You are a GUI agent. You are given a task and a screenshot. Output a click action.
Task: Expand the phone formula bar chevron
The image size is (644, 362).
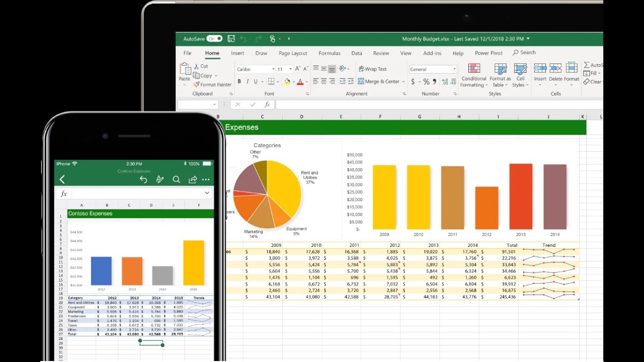pyautogui.click(x=207, y=193)
